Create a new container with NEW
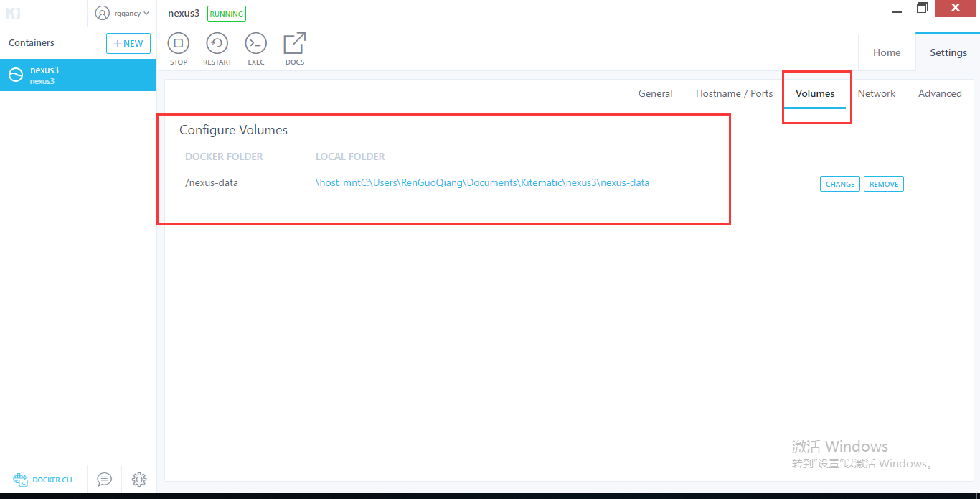Viewport: 980px width, 499px height. pyautogui.click(x=128, y=43)
